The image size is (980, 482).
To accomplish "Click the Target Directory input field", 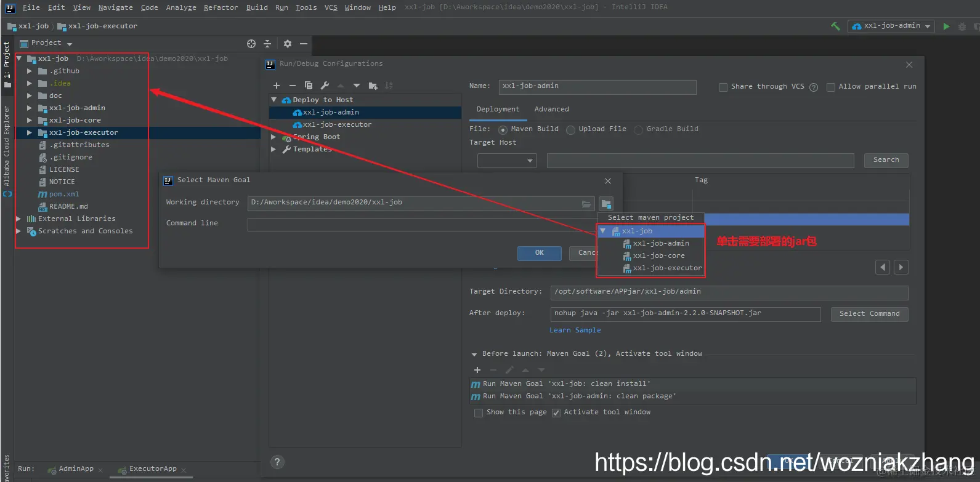I will tap(729, 292).
